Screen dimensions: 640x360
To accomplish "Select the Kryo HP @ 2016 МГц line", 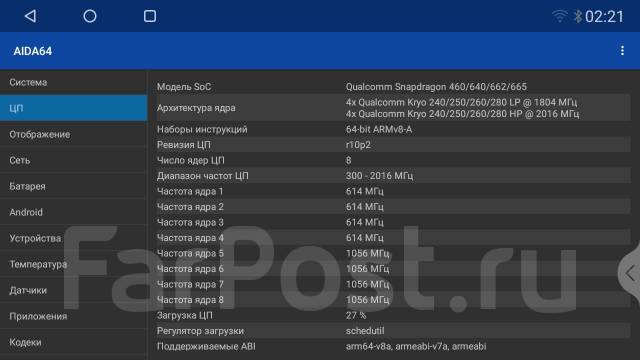I will click(x=462, y=114).
